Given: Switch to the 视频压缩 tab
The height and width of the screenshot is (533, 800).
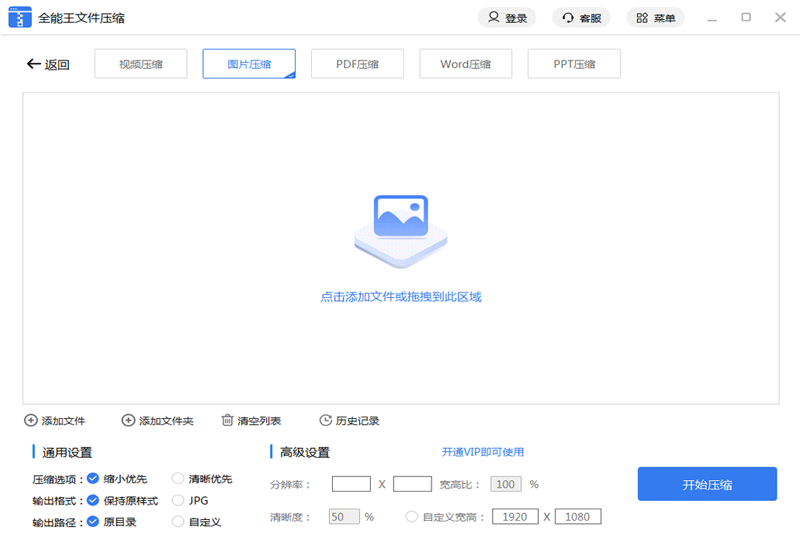Looking at the screenshot, I should pos(140,64).
